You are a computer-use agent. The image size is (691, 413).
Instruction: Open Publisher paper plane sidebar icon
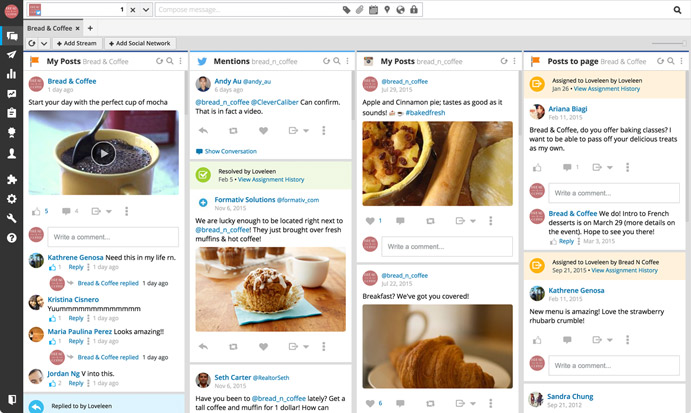pyautogui.click(x=11, y=55)
